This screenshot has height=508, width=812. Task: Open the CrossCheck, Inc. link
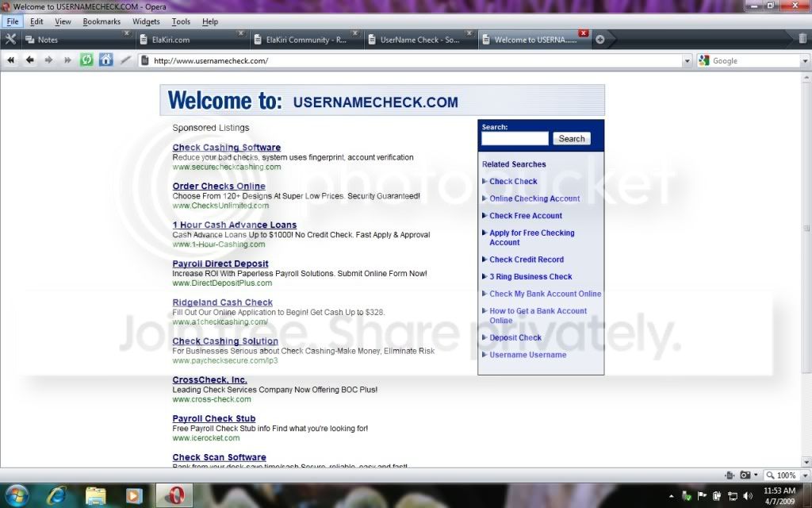209,380
